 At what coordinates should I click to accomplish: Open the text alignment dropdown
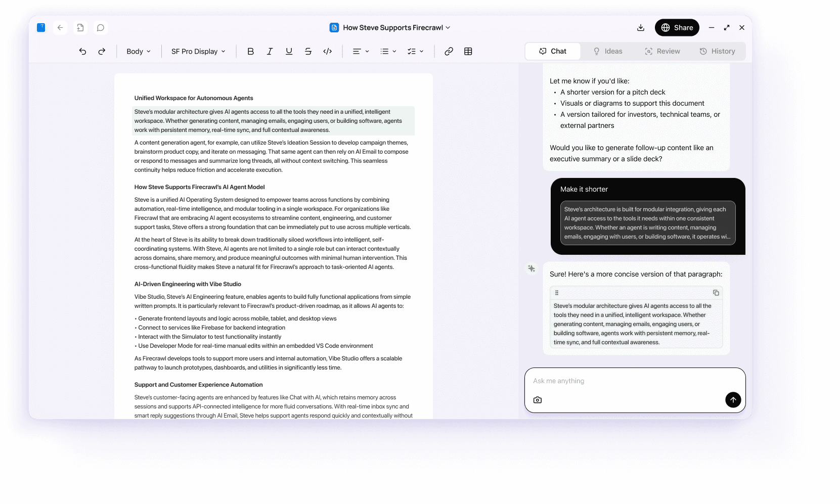click(361, 51)
